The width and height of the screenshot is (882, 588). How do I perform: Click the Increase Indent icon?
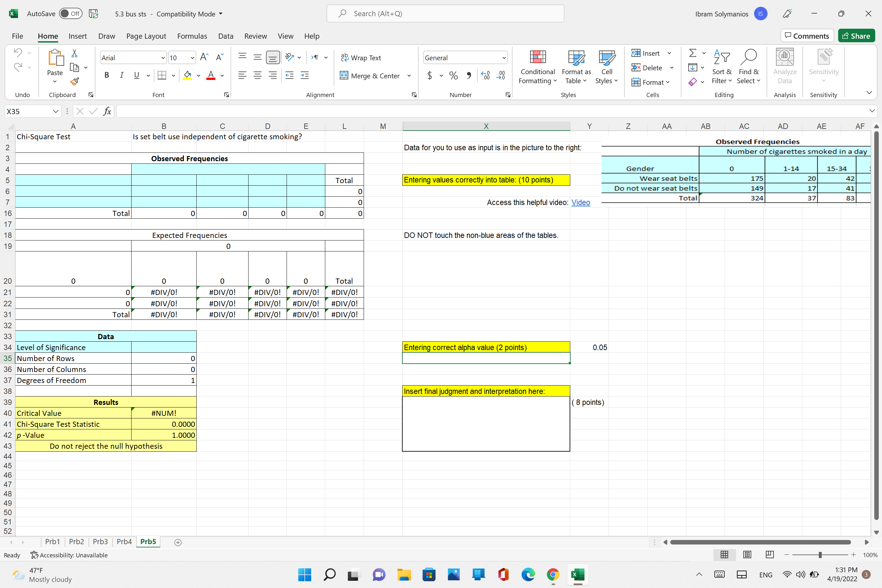(305, 76)
